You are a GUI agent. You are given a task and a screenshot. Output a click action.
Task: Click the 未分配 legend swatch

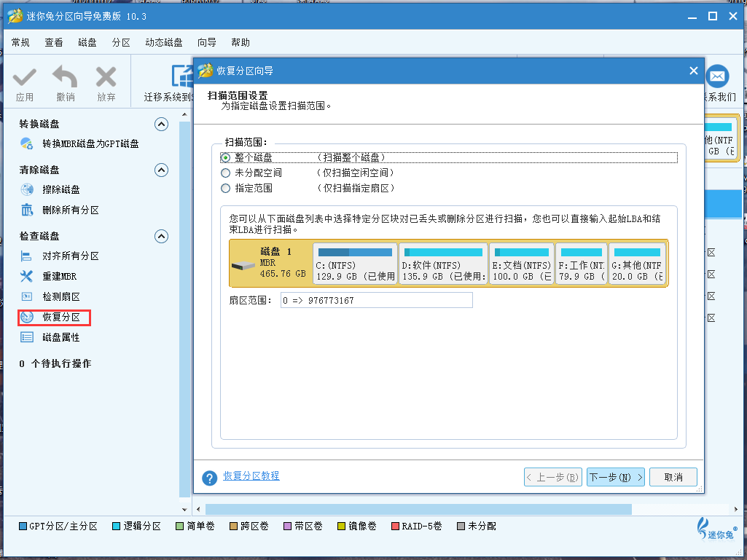461,527
